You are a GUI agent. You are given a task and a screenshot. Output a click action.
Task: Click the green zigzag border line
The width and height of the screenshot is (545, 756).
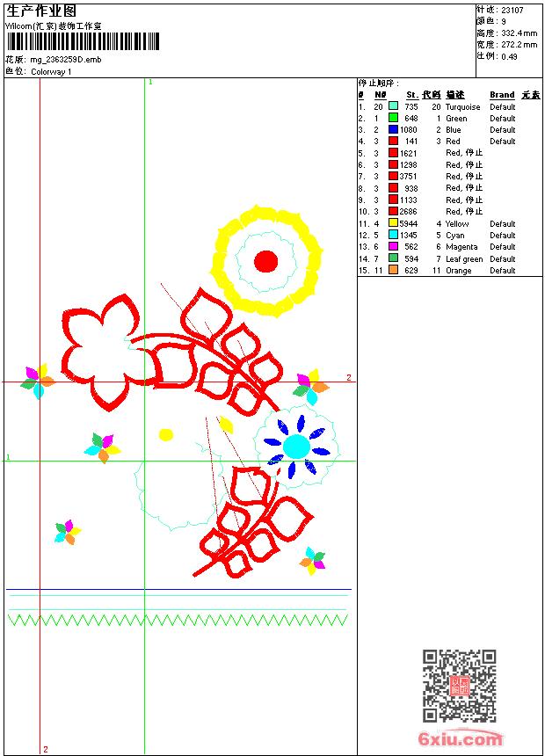click(178, 620)
